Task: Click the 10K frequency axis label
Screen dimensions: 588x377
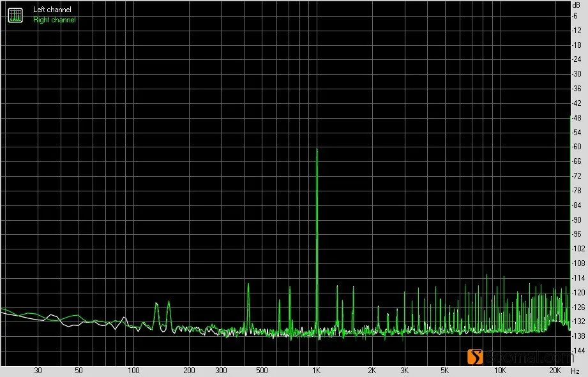Action: [500, 371]
